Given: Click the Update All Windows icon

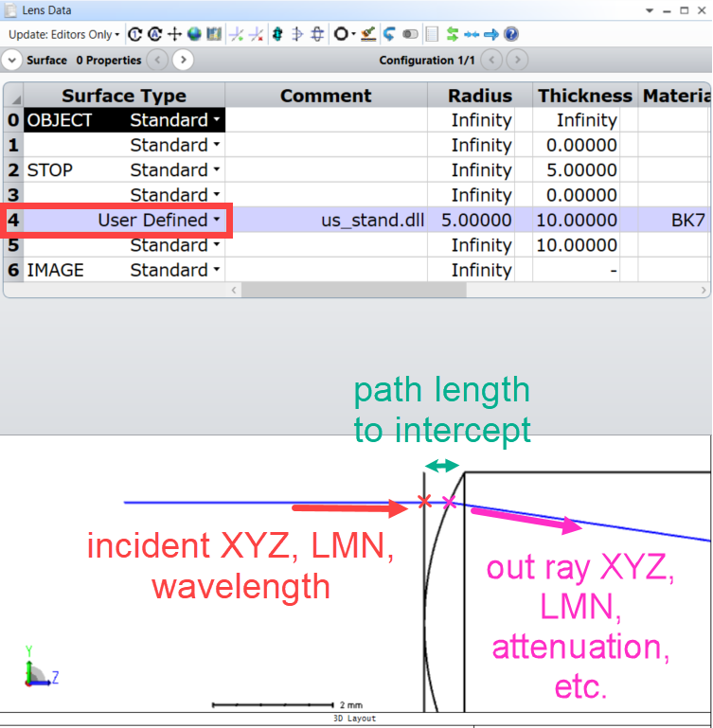Looking at the screenshot, I should 154,34.
